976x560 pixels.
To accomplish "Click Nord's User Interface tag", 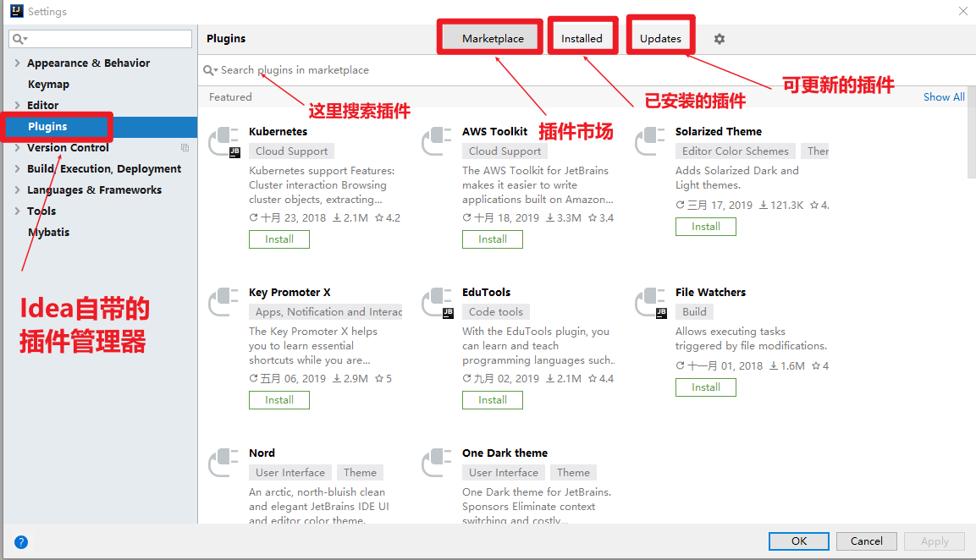I will (290, 472).
